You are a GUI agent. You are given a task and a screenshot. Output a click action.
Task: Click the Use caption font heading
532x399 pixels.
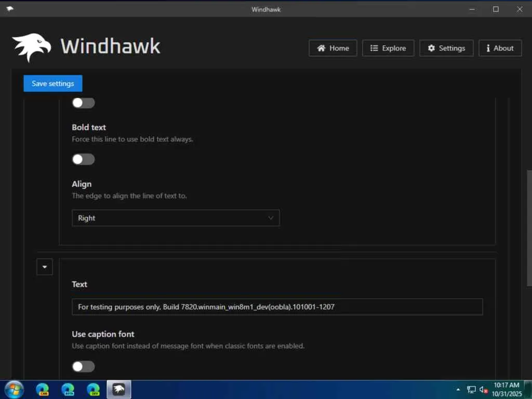103,334
